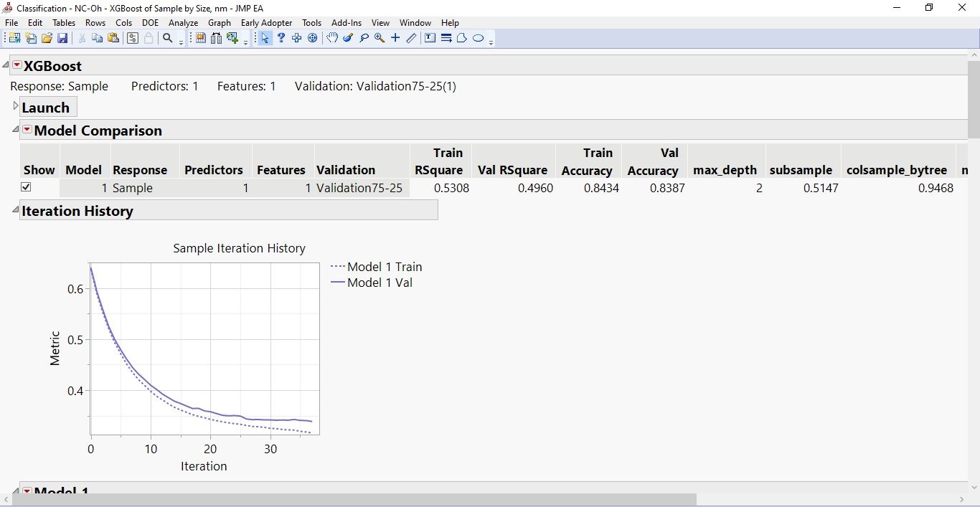
Task: Collapse the Iteration History section
Action: (15, 210)
